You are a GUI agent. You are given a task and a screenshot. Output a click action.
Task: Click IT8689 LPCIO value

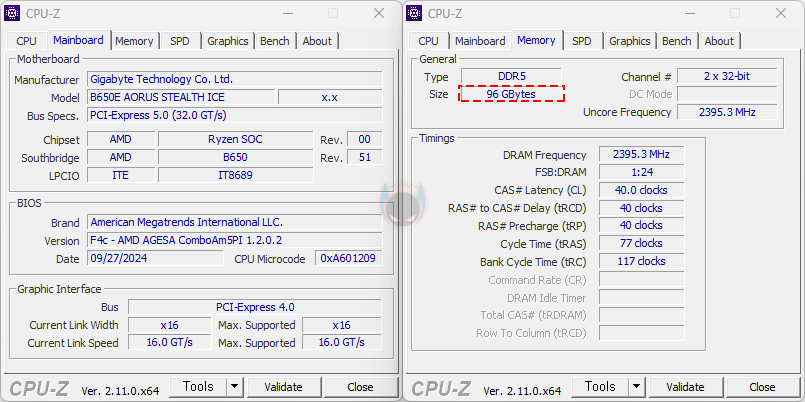[x=235, y=175]
